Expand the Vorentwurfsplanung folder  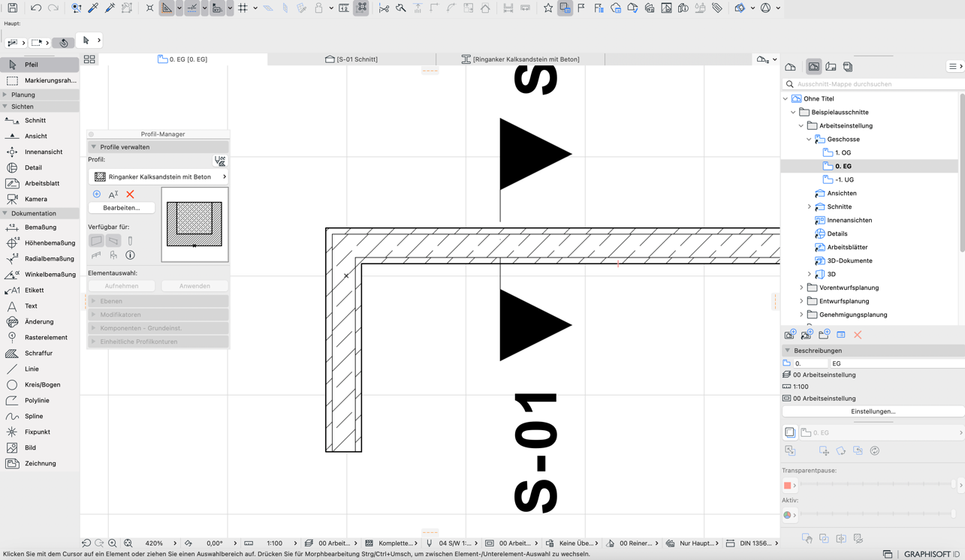(x=801, y=288)
